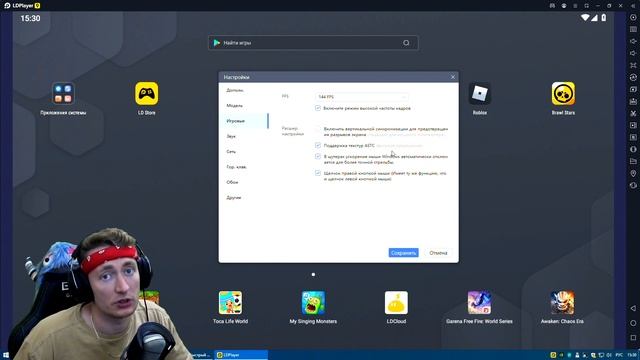Click the Найти игры search field

click(313, 43)
